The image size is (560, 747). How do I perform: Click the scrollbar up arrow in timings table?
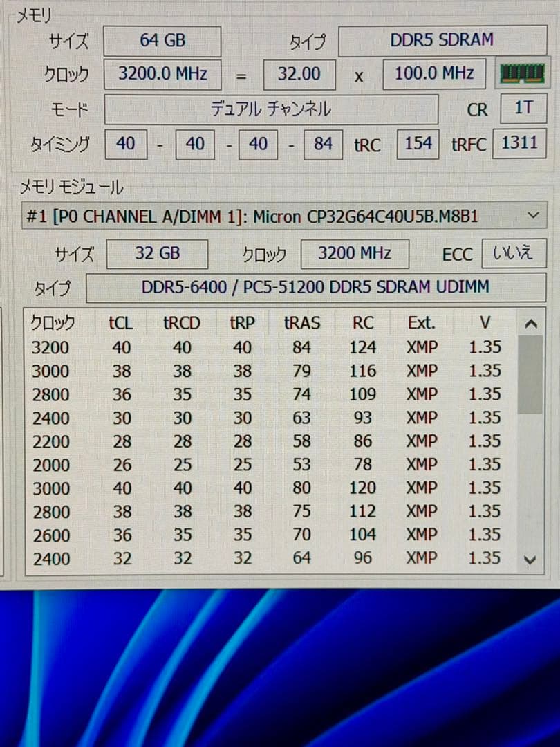click(531, 322)
